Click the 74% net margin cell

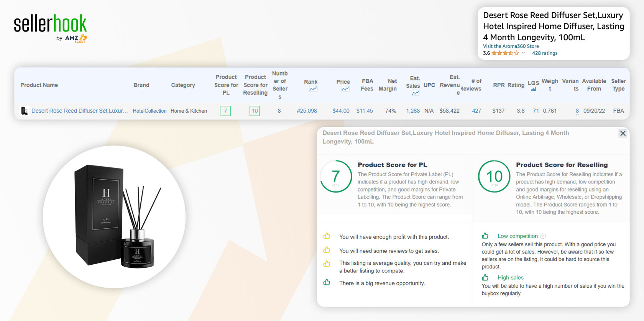pyautogui.click(x=391, y=111)
